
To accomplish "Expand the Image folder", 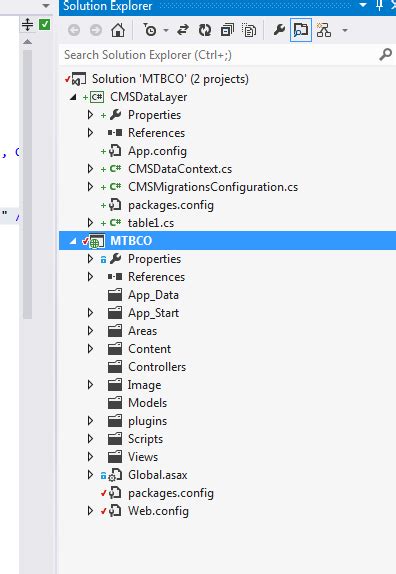I will click(x=90, y=384).
